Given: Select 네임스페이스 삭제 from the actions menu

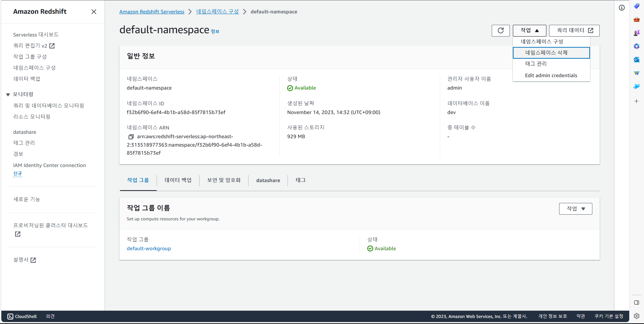Looking at the screenshot, I should (x=551, y=53).
